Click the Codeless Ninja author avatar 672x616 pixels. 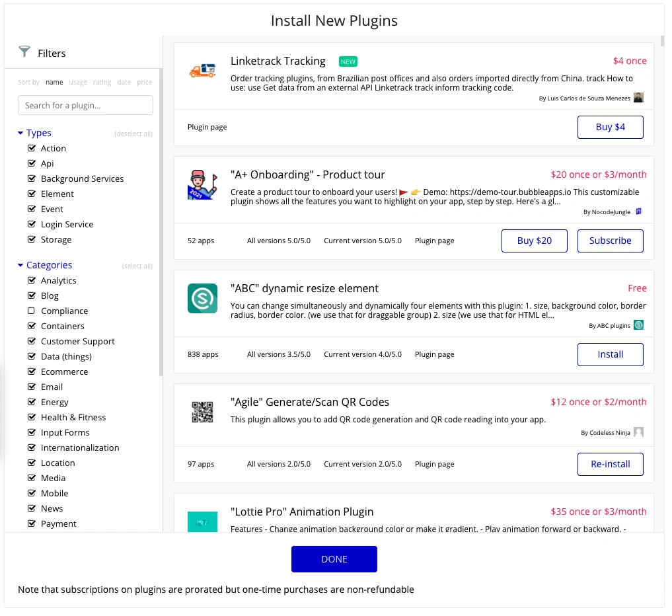click(x=638, y=432)
